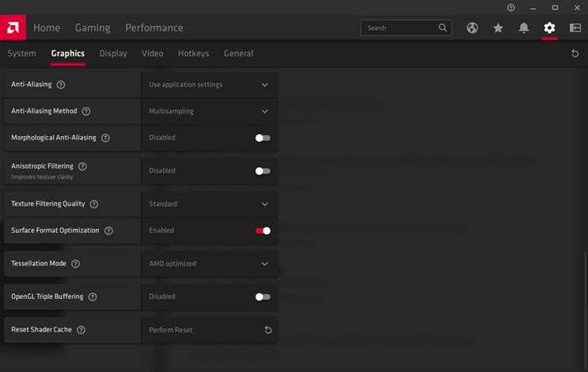Screen dimensions: 588x372
Task: Show help for Anisotropic Filtering
Action: click(82, 166)
